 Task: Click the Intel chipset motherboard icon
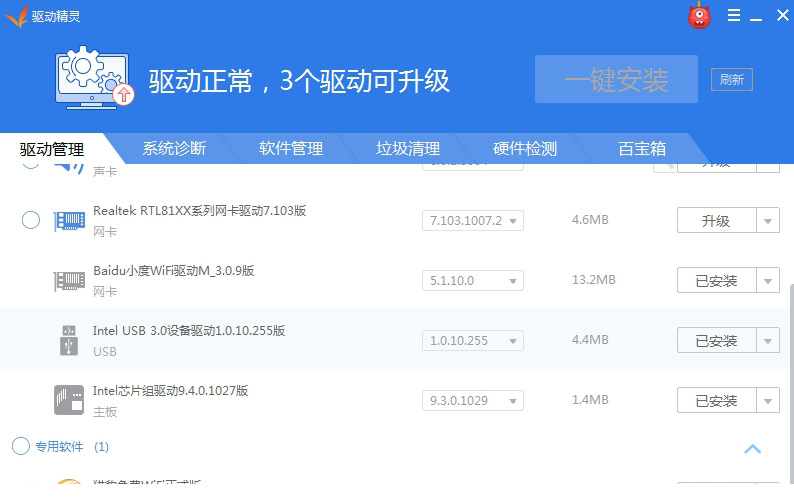tap(69, 400)
